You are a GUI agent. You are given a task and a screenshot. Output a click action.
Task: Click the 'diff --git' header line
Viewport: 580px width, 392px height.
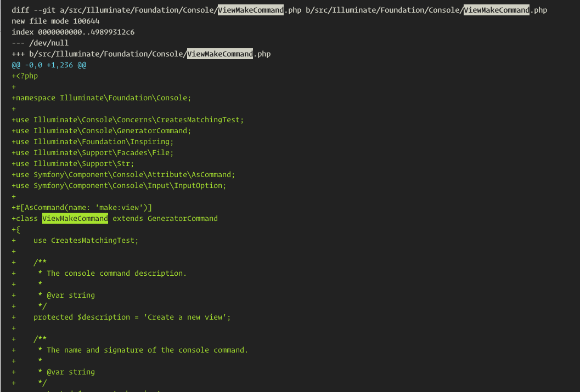tap(279, 10)
